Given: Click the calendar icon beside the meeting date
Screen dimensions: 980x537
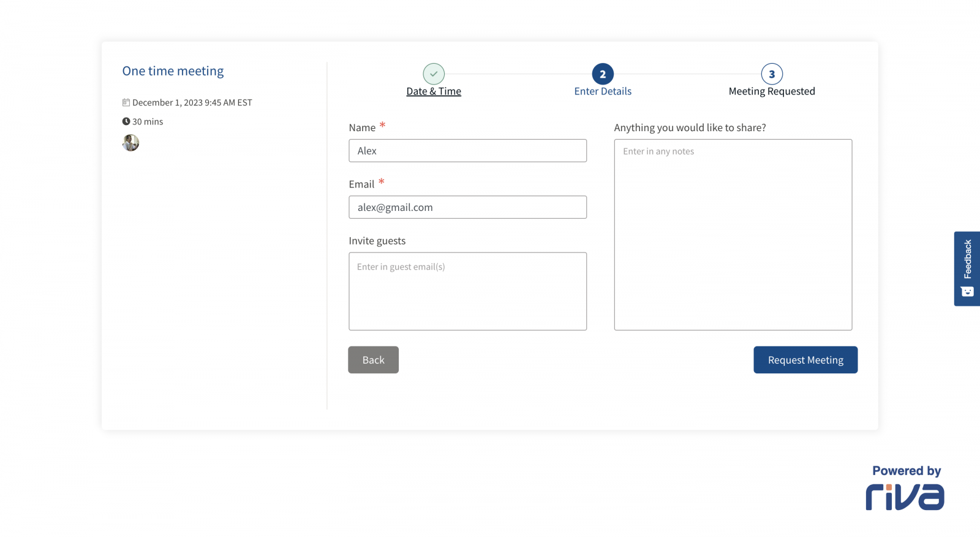Looking at the screenshot, I should coord(126,102).
